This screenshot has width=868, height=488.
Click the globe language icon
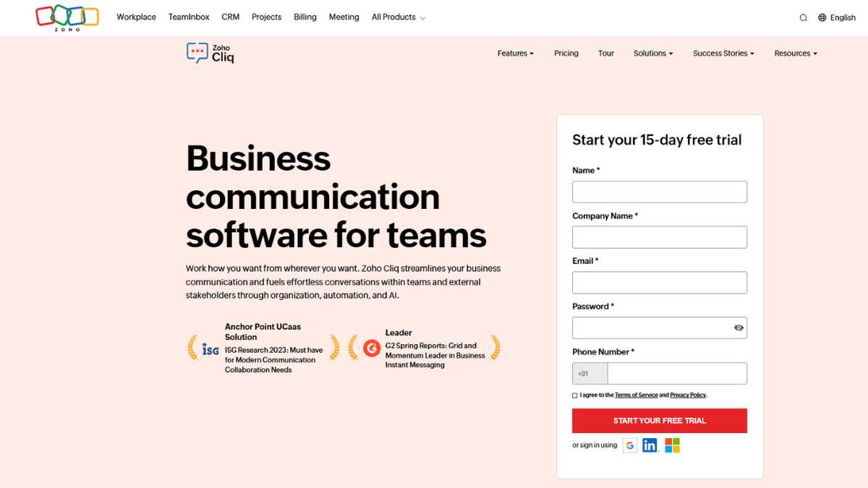[822, 17]
